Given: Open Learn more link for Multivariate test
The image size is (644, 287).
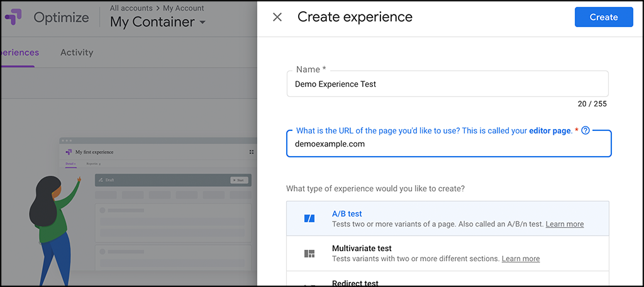Looking at the screenshot, I should (x=521, y=259).
